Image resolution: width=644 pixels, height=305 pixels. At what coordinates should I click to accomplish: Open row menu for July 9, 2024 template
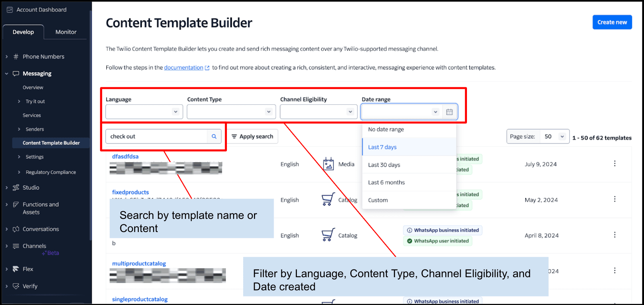click(614, 164)
